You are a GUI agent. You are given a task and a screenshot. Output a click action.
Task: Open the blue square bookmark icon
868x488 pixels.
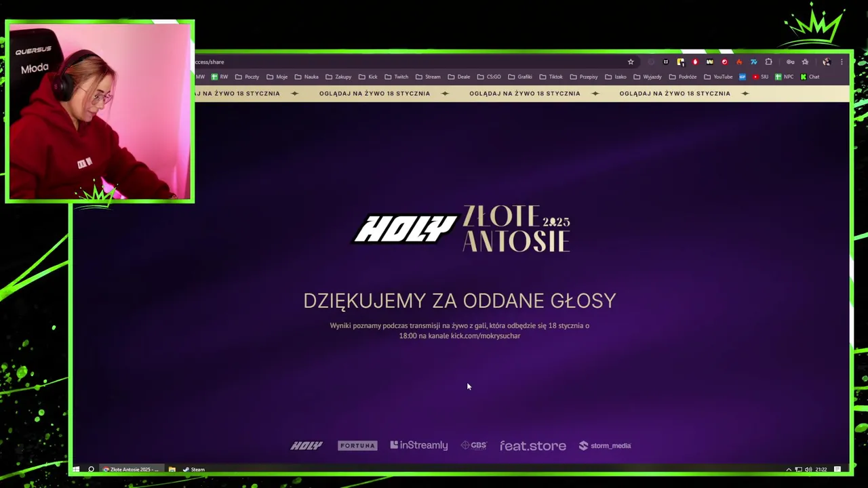743,77
